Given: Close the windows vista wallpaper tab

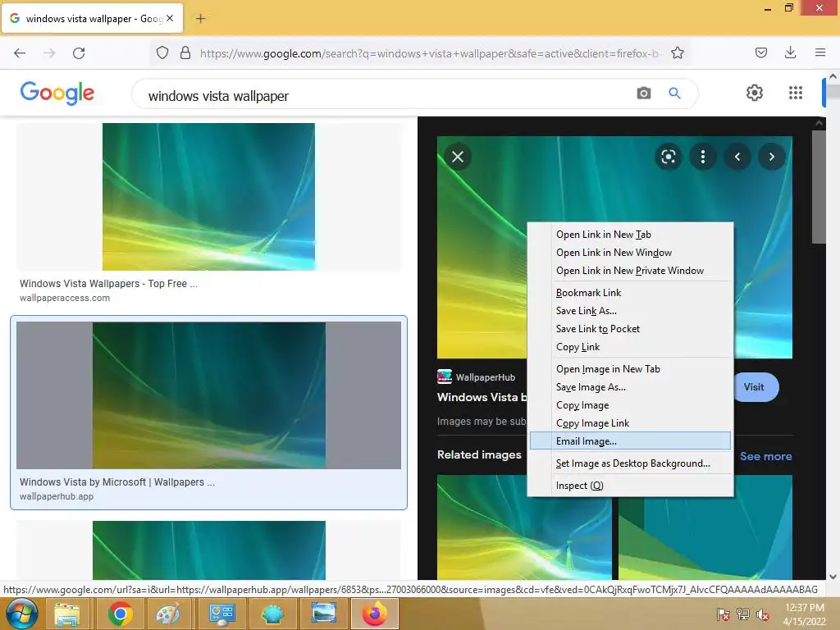Looking at the screenshot, I should click(170, 18).
